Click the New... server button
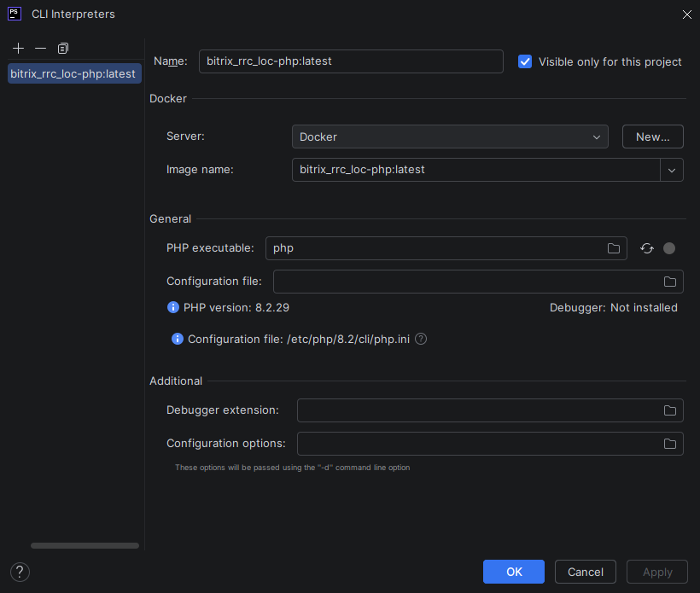 [653, 137]
